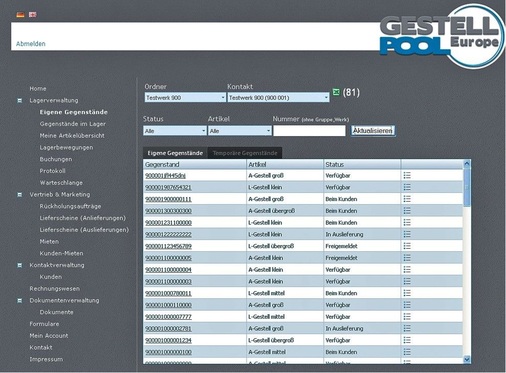Image resolution: width=506 pixels, height=373 pixels.
Task: Open the Artikel filter dropdown
Action: point(240,131)
